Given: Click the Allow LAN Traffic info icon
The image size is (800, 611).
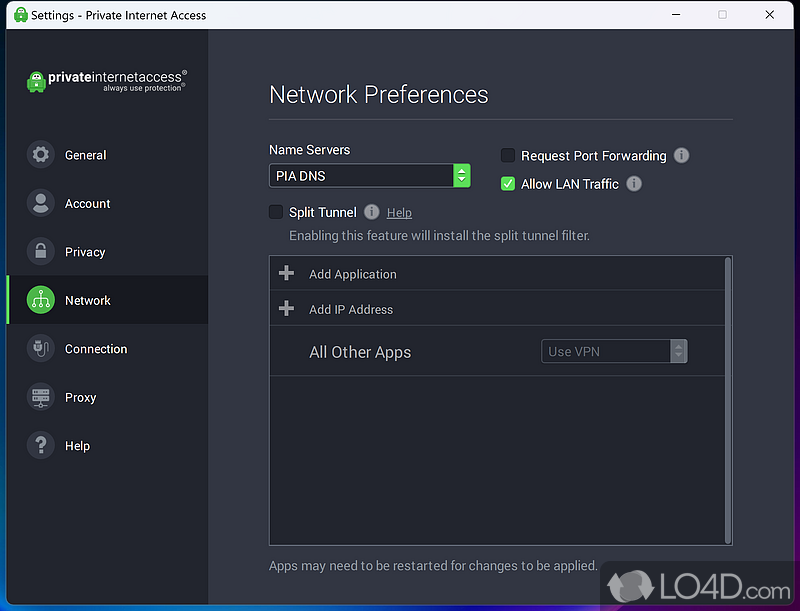Looking at the screenshot, I should (x=634, y=184).
